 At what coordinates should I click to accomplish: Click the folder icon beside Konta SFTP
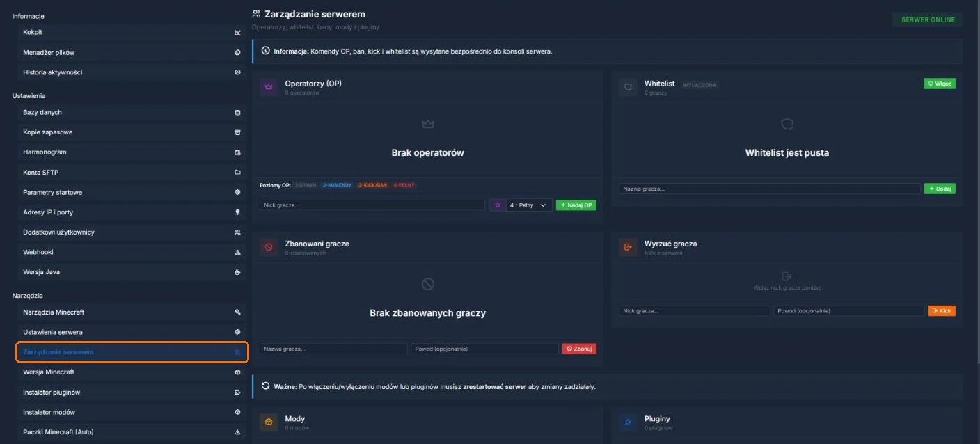tap(237, 172)
